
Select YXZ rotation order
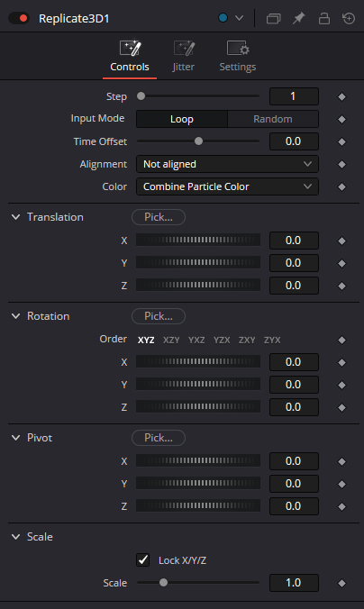pyautogui.click(x=196, y=340)
